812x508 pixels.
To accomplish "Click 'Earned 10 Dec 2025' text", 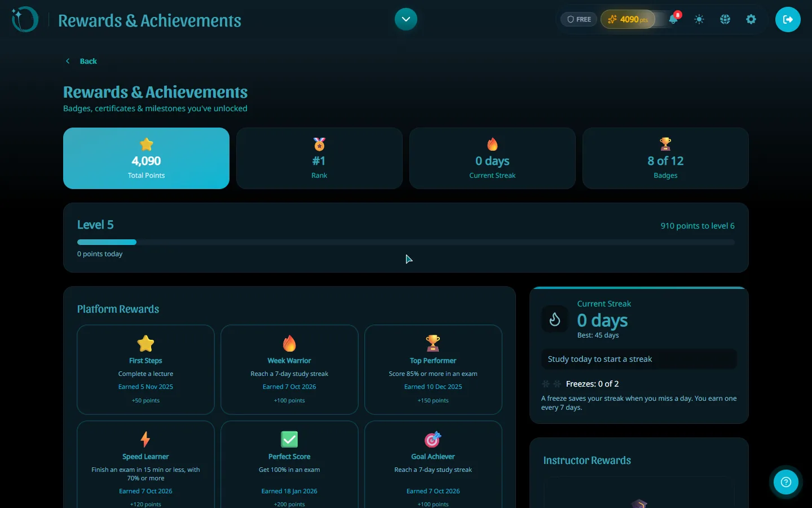I will (x=433, y=387).
